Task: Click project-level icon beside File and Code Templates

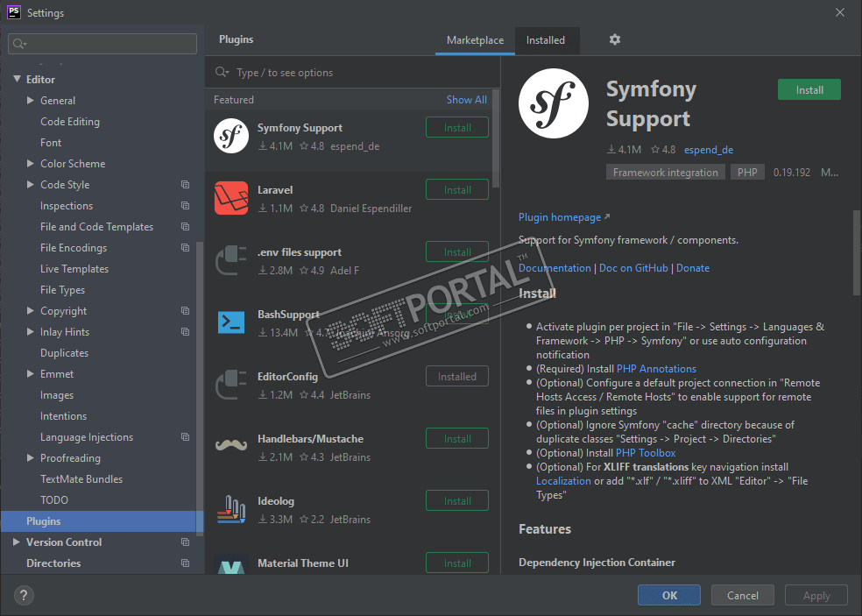Action: click(185, 227)
